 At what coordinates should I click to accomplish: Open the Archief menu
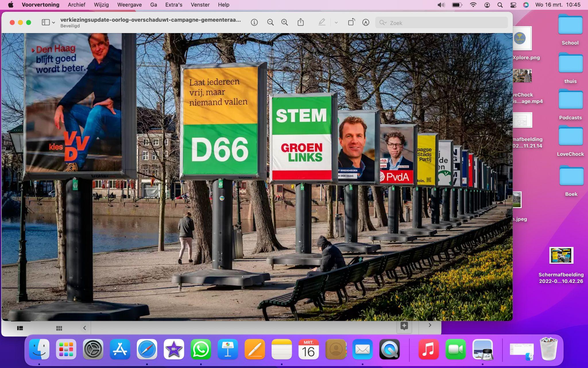click(77, 5)
